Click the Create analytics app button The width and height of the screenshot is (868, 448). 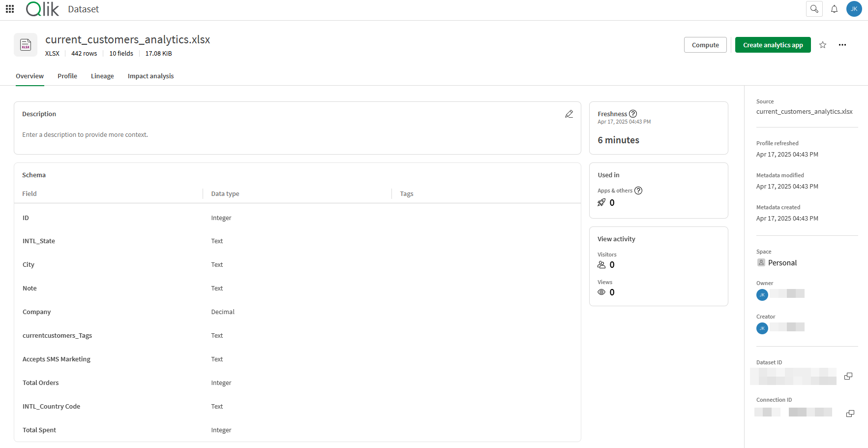pyautogui.click(x=773, y=45)
